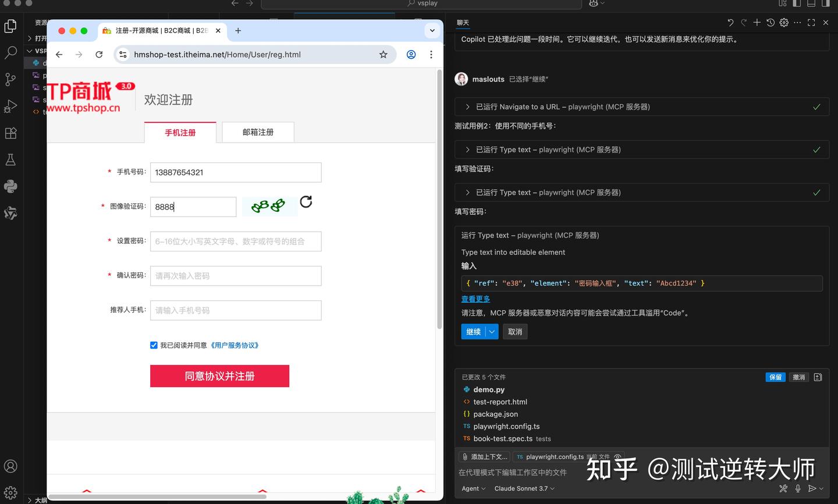Open the 继续 button dropdown arrow
This screenshot has width=838, height=504.
coord(492,332)
